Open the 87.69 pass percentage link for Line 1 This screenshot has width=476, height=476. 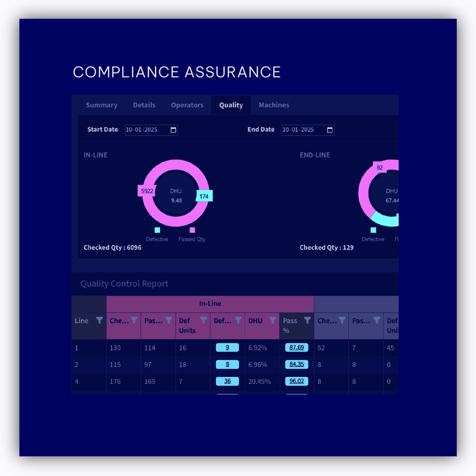tap(296, 348)
